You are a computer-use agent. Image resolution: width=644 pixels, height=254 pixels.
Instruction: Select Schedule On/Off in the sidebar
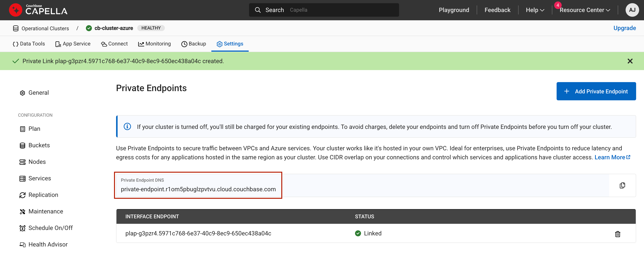click(x=50, y=228)
